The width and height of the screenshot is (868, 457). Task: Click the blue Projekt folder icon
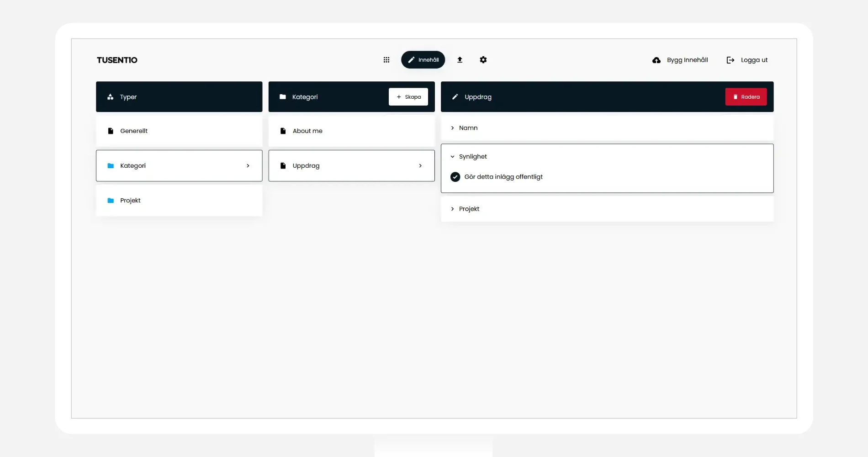pyautogui.click(x=110, y=201)
